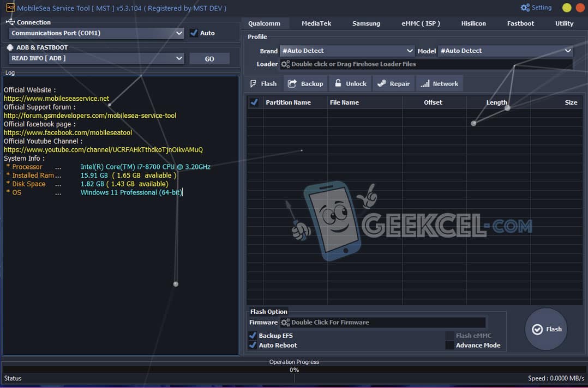Enable the Advance Mode checkbox

point(449,345)
